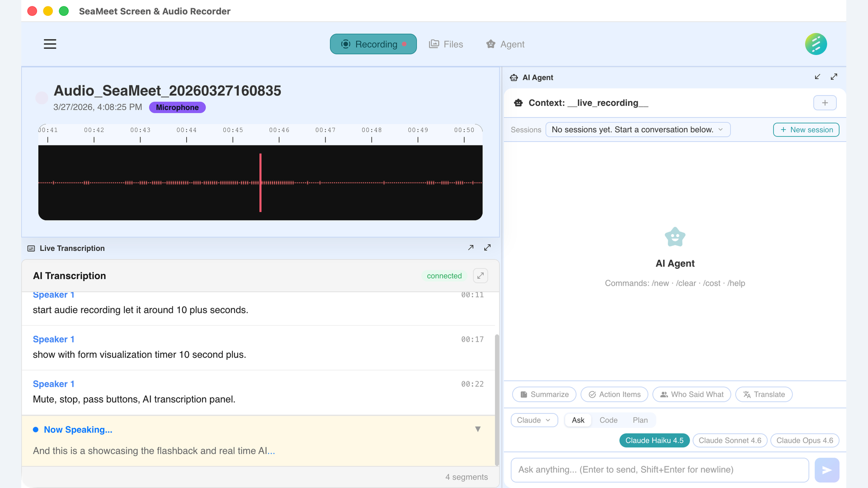Open the Claude provider dropdown
The image size is (868, 488).
(x=534, y=420)
